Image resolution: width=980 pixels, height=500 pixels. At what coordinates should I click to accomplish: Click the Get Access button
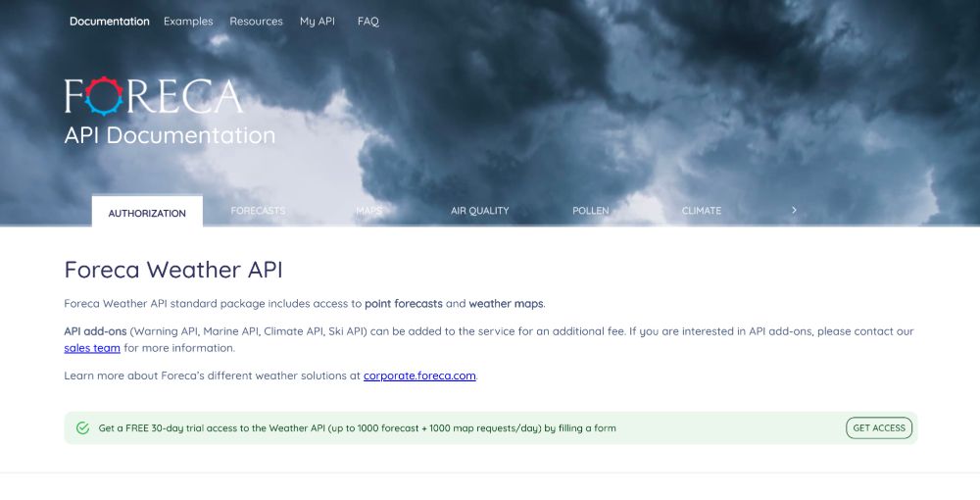[879, 428]
